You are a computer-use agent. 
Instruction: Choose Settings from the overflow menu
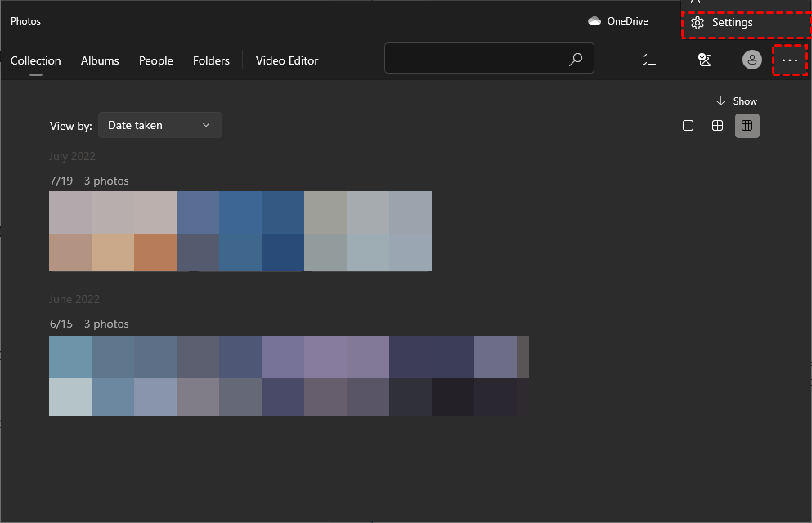(x=731, y=23)
